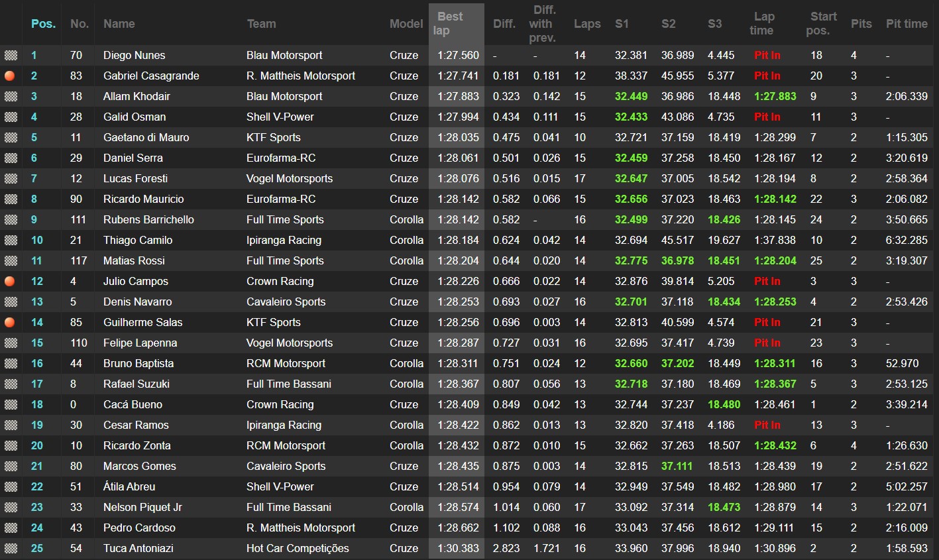
Task: Click car number 117 for Matias Rossi
Action: (79, 260)
